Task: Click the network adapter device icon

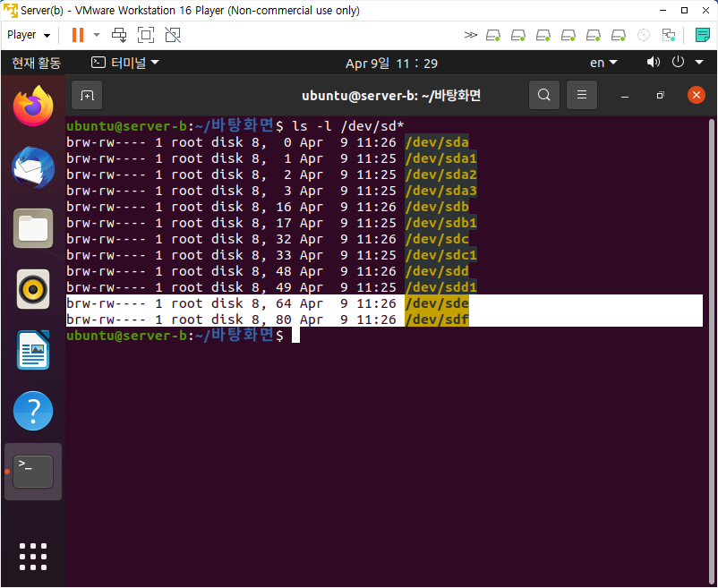Action: [669, 35]
